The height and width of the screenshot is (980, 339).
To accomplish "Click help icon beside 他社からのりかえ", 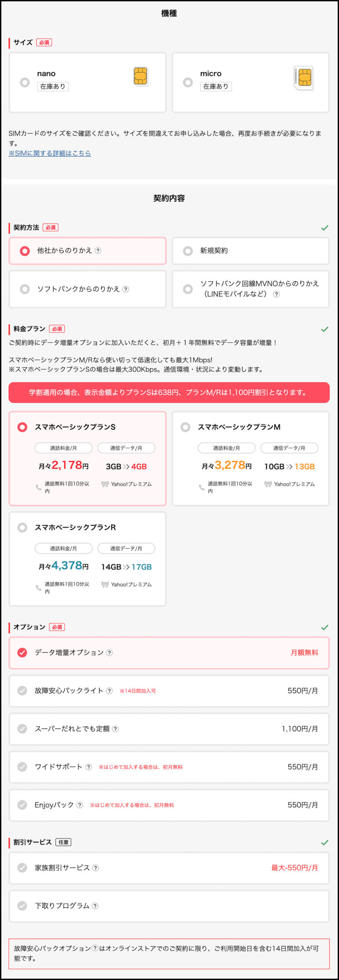I will coord(98,251).
